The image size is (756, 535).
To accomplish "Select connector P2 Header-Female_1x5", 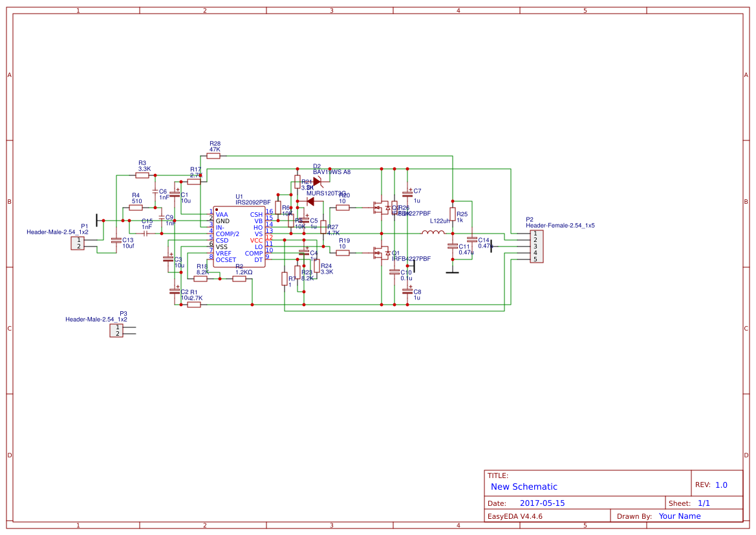I will point(537,245).
